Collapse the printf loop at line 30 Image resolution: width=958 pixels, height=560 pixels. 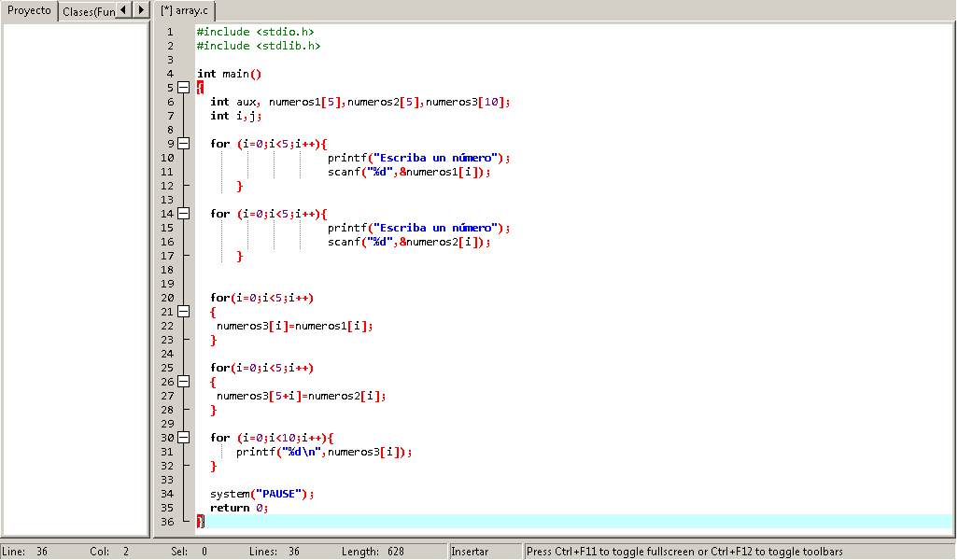(x=183, y=437)
